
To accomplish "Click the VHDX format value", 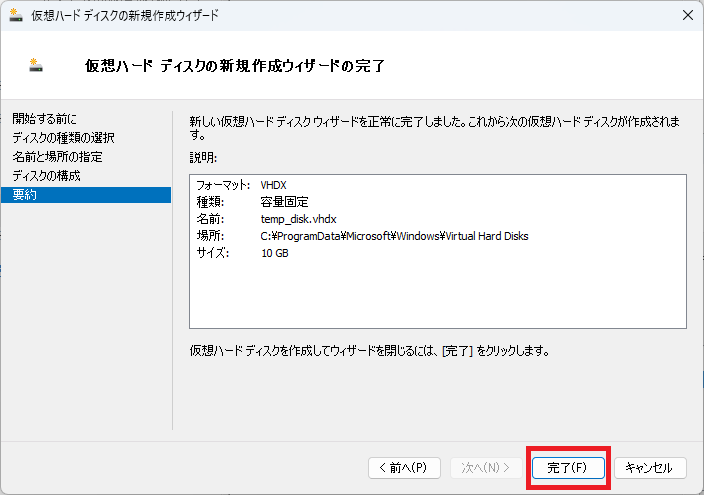I will [273, 185].
